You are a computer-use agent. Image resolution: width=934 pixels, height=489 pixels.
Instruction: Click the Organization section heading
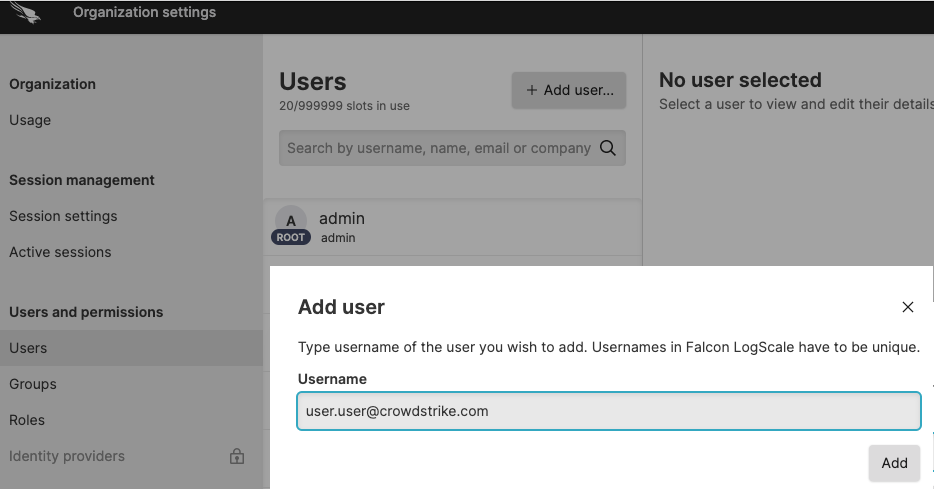point(52,84)
